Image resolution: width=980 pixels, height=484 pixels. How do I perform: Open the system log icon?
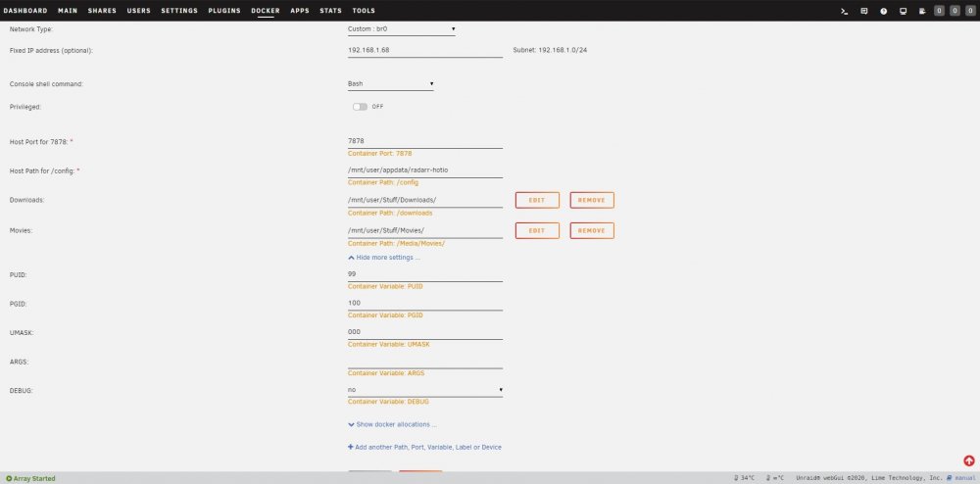pos(922,11)
